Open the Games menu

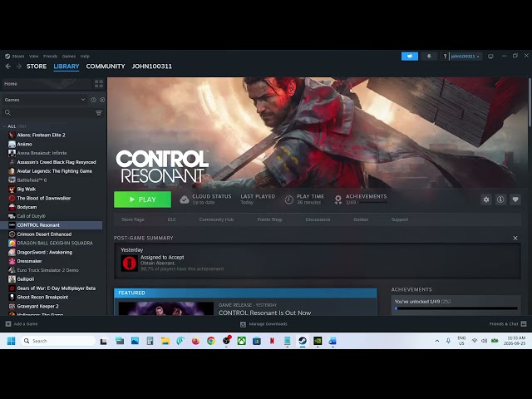[69, 57]
